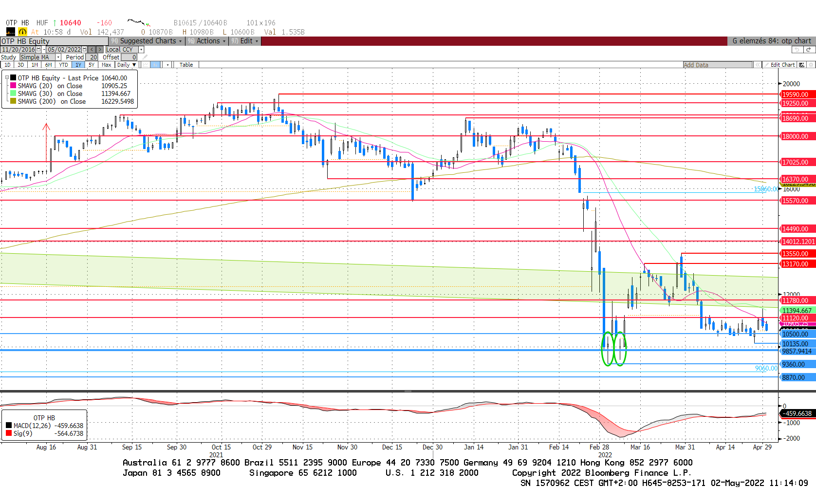This screenshot has height=504, width=816.
Task: Click the green SMAVG (30) legend swatch
Action: click(x=13, y=93)
